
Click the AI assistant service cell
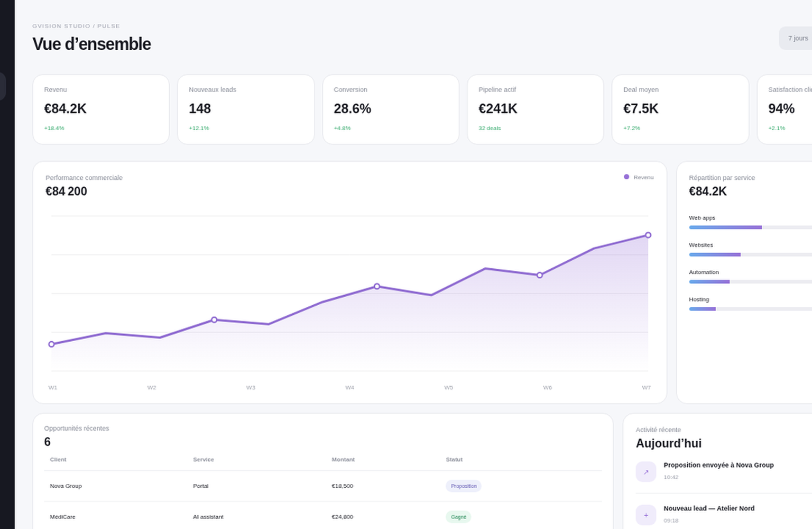coord(208,517)
